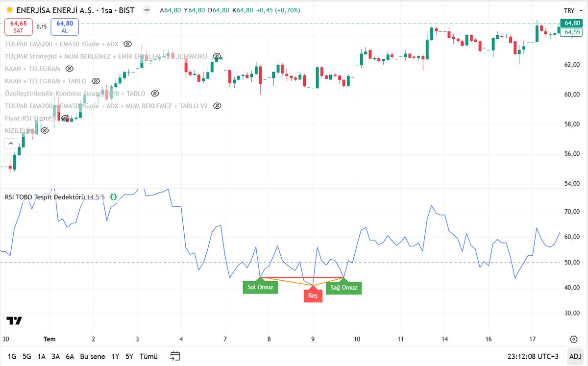Viewport: 588px width, 366px height.
Task: Unhide the TULPAR Stratejisi ICHIMOKU indicator
Action: pyautogui.click(x=217, y=56)
